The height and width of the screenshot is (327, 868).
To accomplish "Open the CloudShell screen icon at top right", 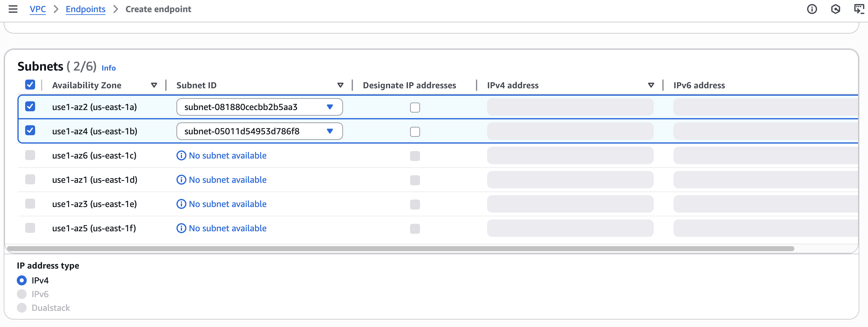I will pyautogui.click(x=859, y=9).
